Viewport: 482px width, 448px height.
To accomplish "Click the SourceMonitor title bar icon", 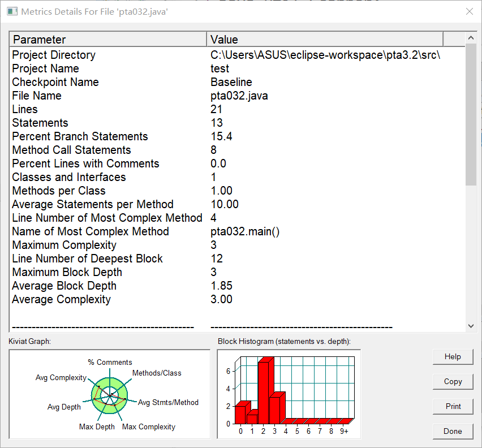I will (12, 12).
